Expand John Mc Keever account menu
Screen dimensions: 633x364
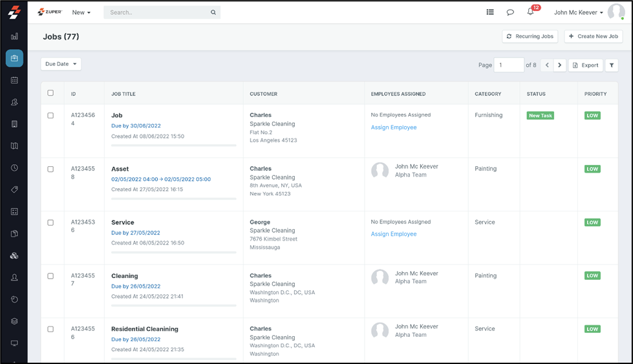(x=579, y=12)
